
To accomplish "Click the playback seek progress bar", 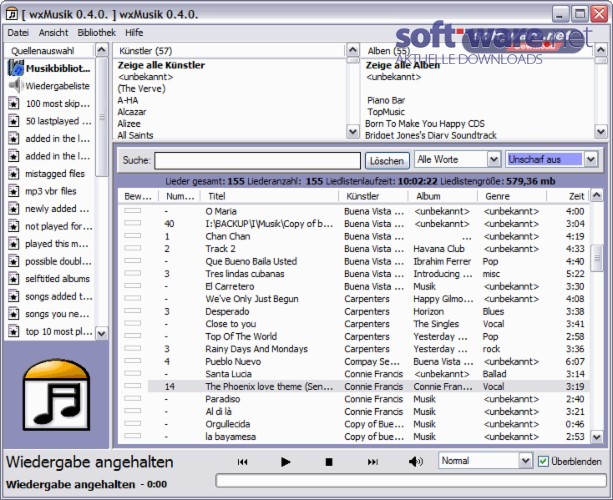I will (410, 481).
